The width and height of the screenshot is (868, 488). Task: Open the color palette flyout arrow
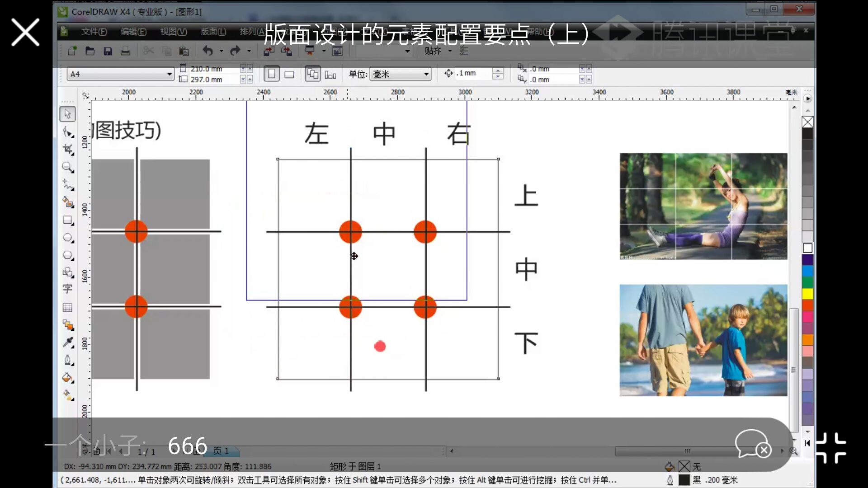[807, 99]
